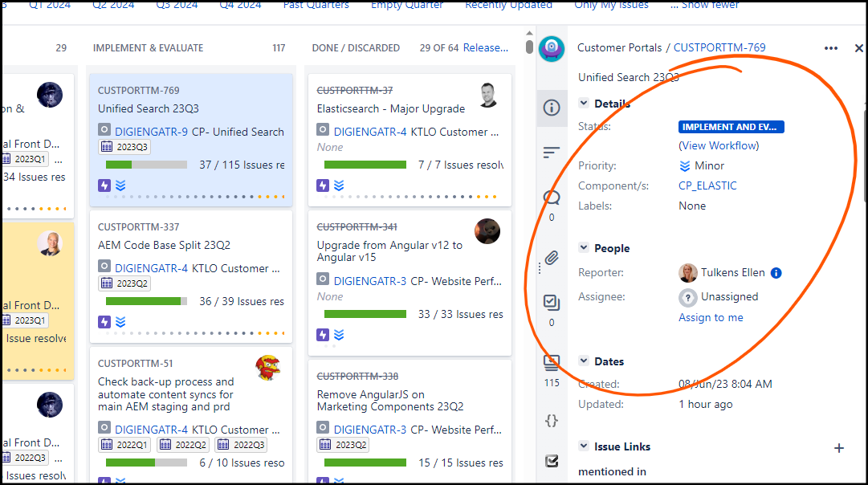Open the three-dots more actions menu
868x485 pixels.
click(831, 48)
